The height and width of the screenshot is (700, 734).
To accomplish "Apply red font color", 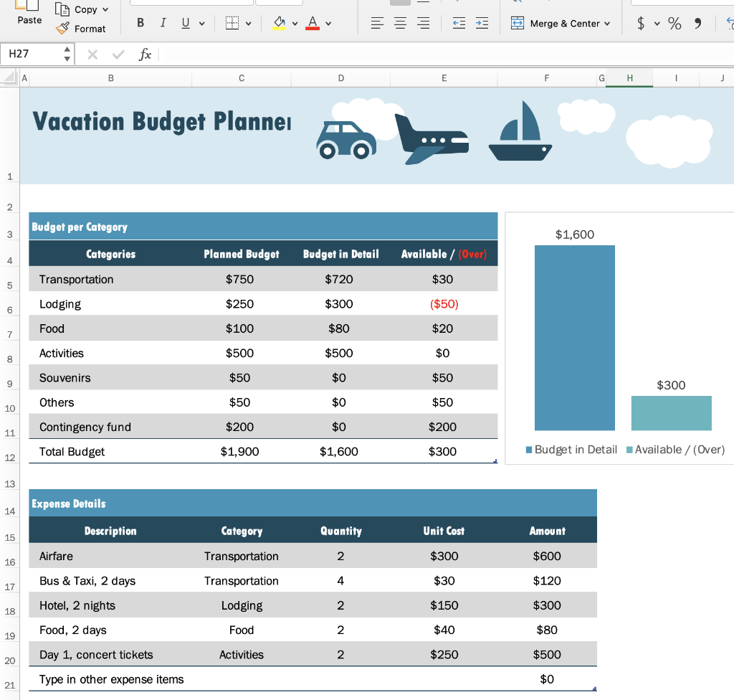I will click(x=313, y=22).
